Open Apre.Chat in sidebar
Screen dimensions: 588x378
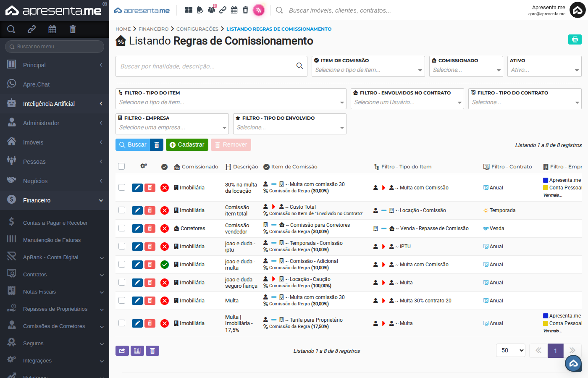(x=55, y=84)
